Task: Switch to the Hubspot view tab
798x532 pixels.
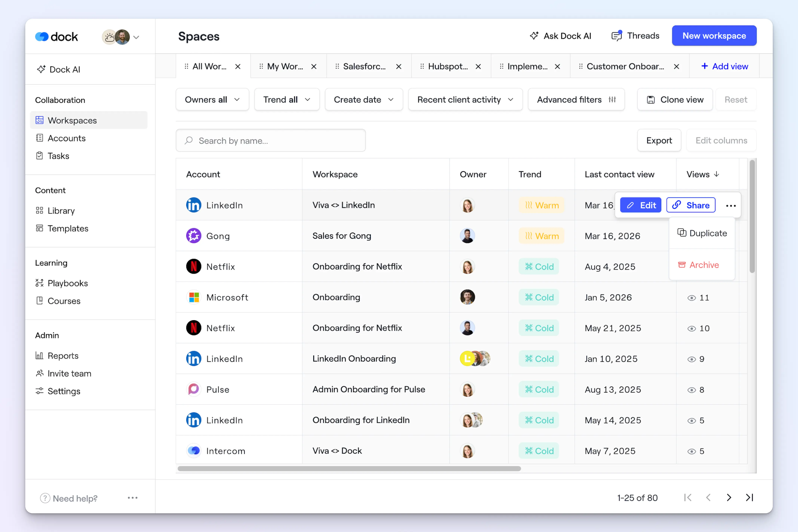Action: pyautogui.click(x=447, y=67)
